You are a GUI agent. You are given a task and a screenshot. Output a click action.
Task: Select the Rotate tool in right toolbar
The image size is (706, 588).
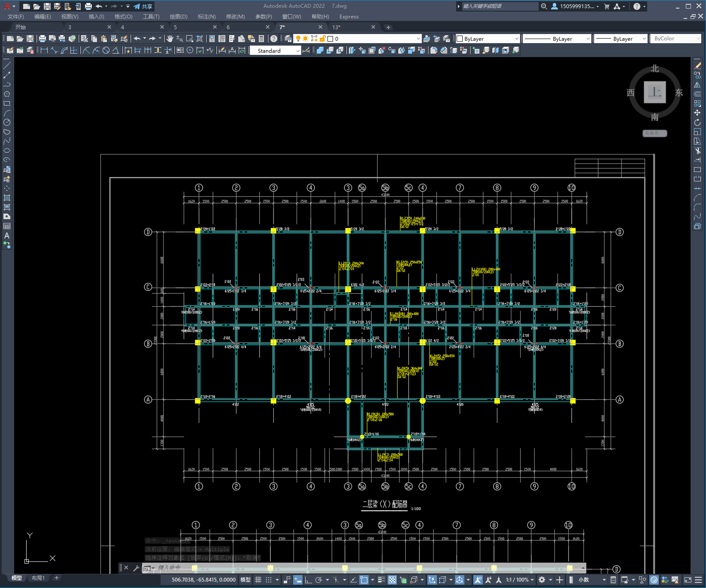click(x=697, y=122)
